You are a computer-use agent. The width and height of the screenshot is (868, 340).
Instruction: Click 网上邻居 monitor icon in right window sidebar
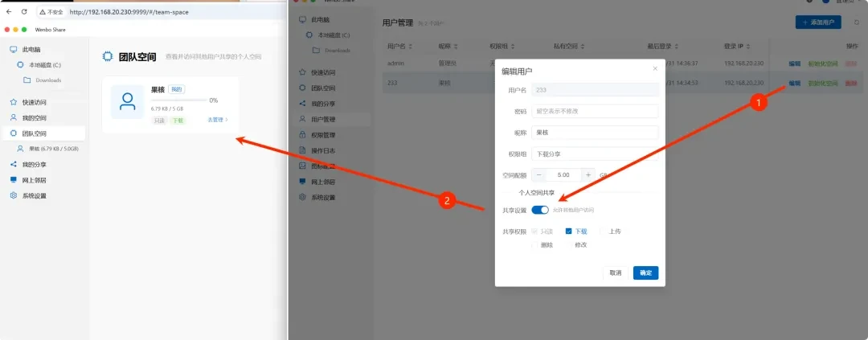302,182
